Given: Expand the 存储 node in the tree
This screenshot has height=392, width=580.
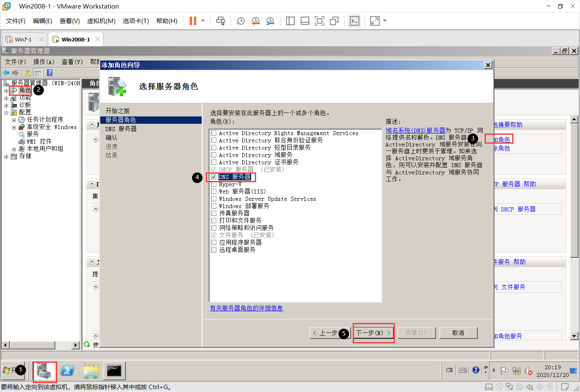Looking at the screenshot, I should pyautogui.click(x=6, y=157).
